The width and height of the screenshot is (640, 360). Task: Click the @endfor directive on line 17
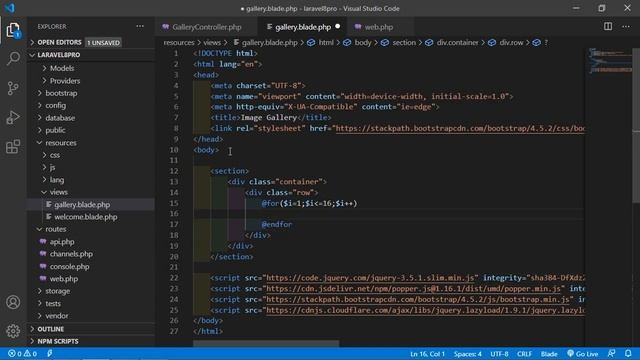(x=277, y=224)
